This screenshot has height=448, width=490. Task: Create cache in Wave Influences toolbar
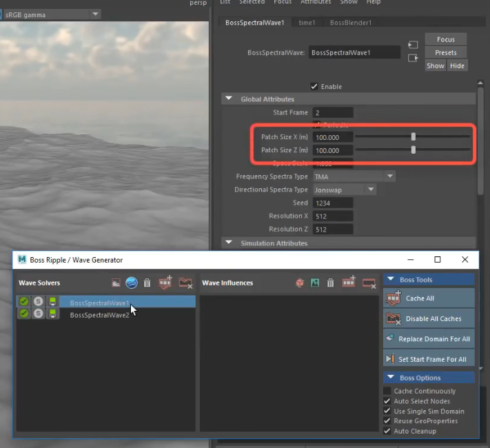click(349, 282)
